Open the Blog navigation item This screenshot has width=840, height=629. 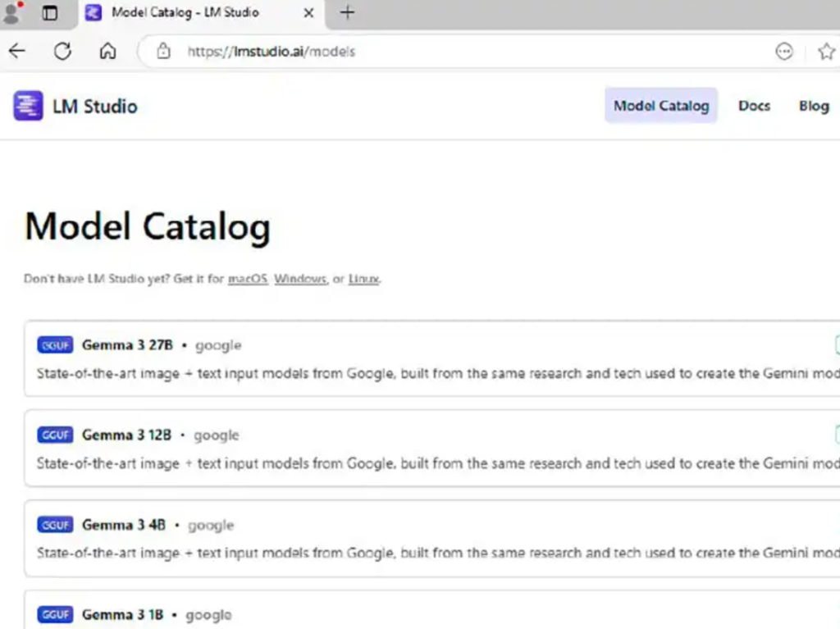click(x=813, y=106)
